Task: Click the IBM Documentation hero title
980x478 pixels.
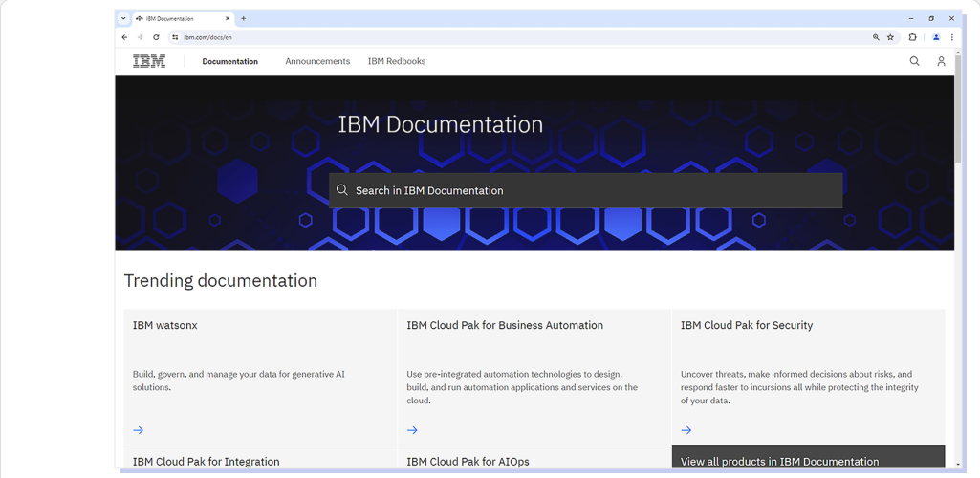Action: coord(441,124)
